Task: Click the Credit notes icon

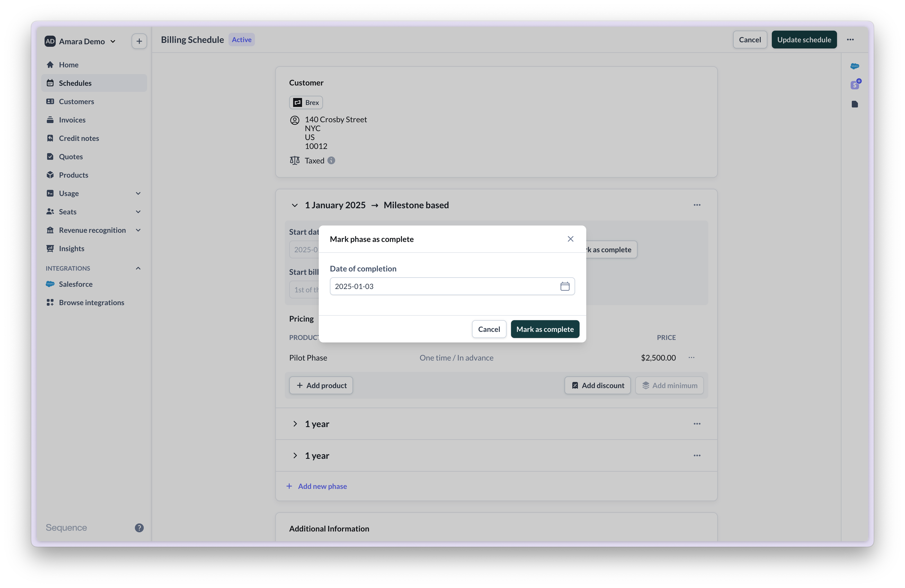Action: (50, 138)
